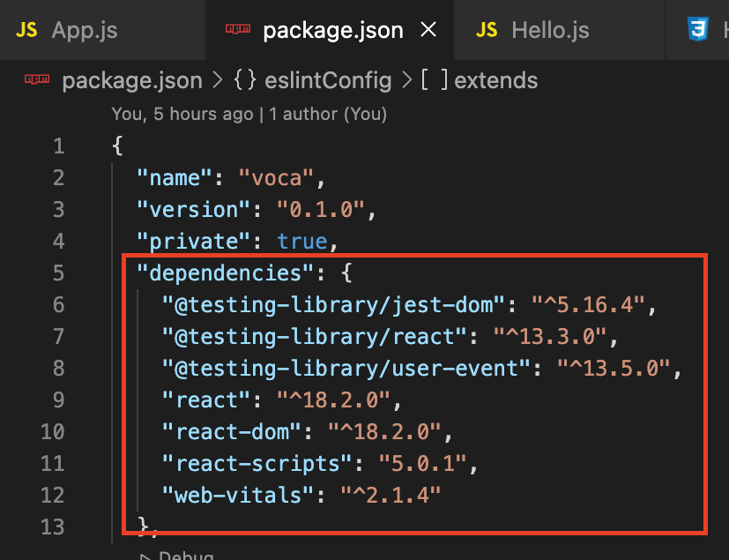Click "@testing-library/jest-dom" key

click(x=333, y=305)
